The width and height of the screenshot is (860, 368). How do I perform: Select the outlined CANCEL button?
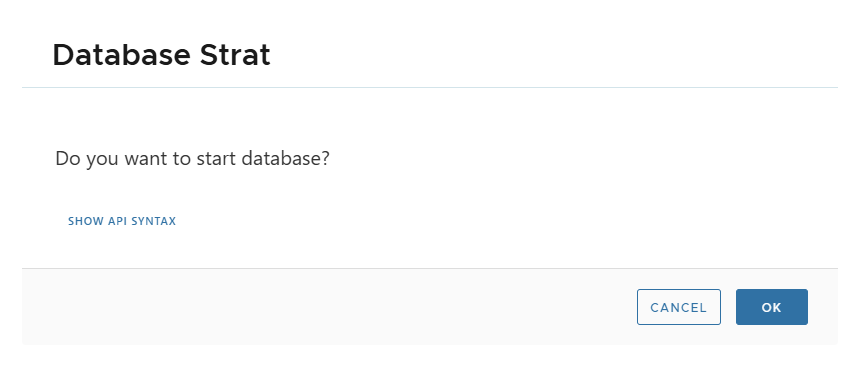pyautogui.click(x=678, y=307)
